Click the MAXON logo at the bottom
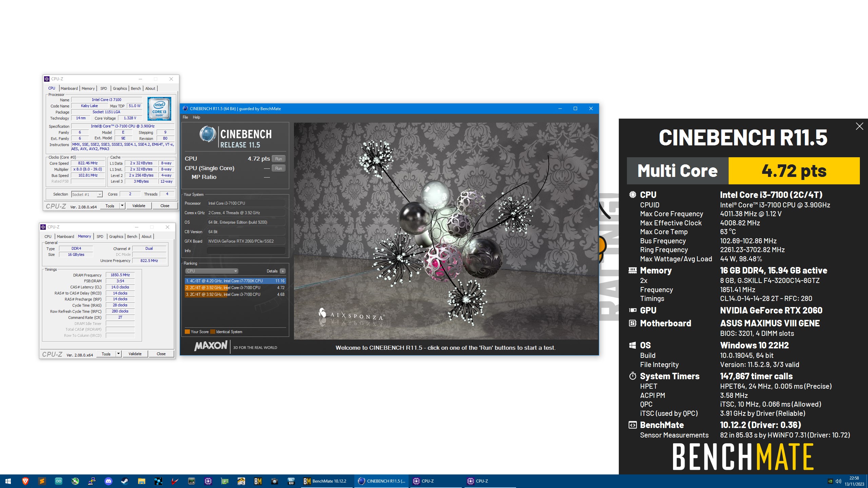 click(211, 346)
